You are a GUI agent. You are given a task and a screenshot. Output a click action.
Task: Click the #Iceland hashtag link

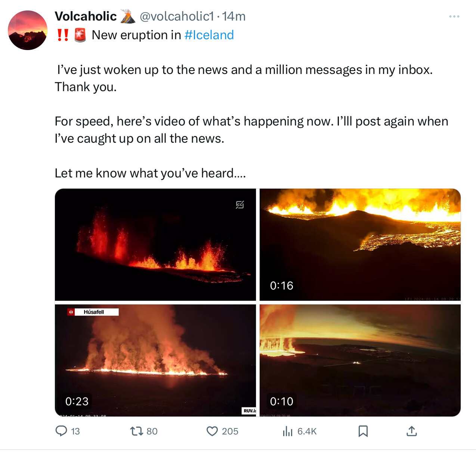[x=209, y=35]
